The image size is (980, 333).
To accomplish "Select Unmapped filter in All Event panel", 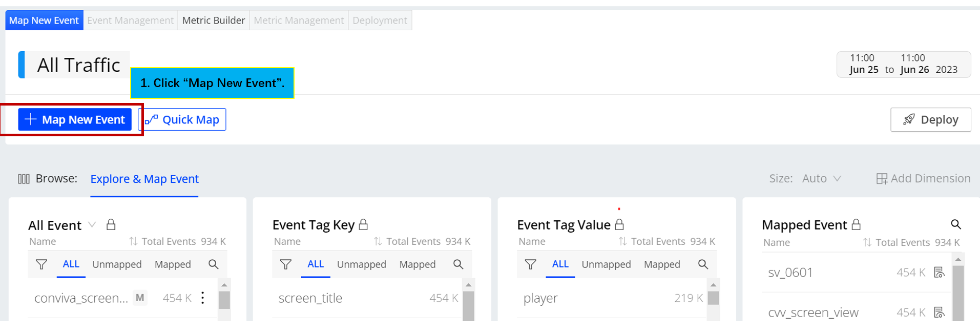I will pos(117,264).
